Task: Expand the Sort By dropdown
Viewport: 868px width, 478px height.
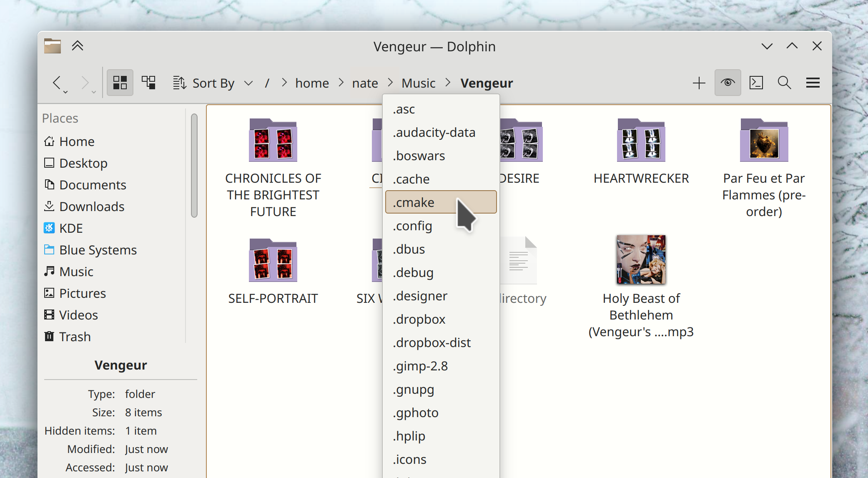Action: [213, 83]
